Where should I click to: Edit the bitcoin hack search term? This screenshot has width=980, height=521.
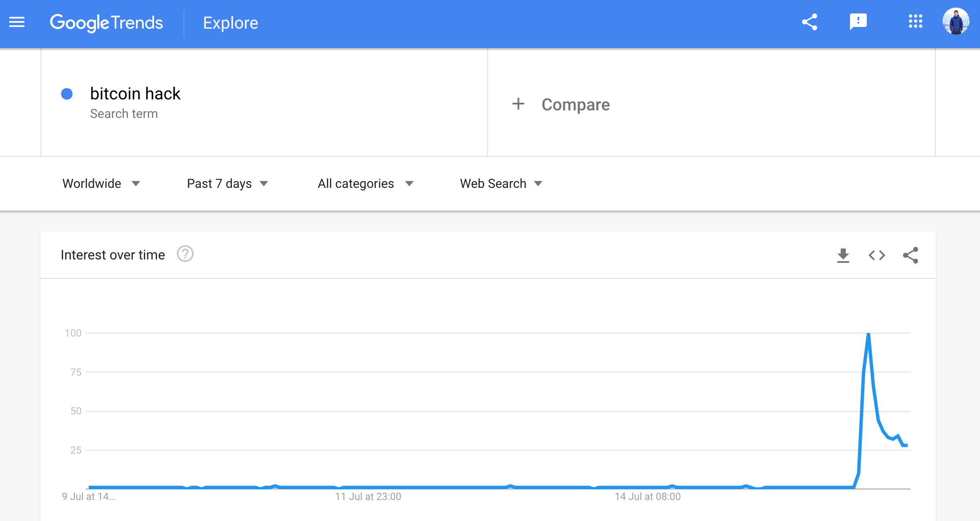coord(135,94)
